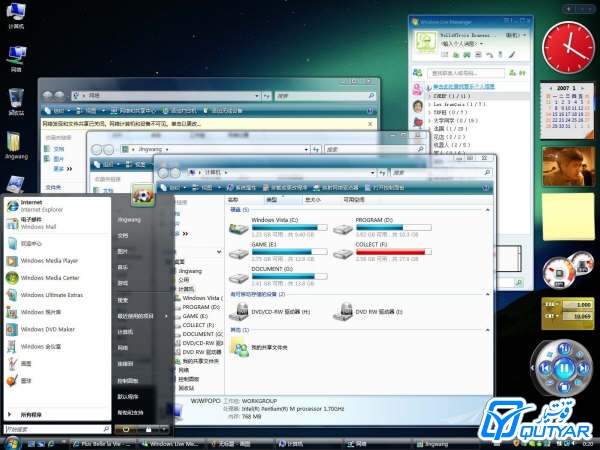The image size is (600, 450).
Task: Open Recycle Bin on desktop
Action: pos(16,101)
